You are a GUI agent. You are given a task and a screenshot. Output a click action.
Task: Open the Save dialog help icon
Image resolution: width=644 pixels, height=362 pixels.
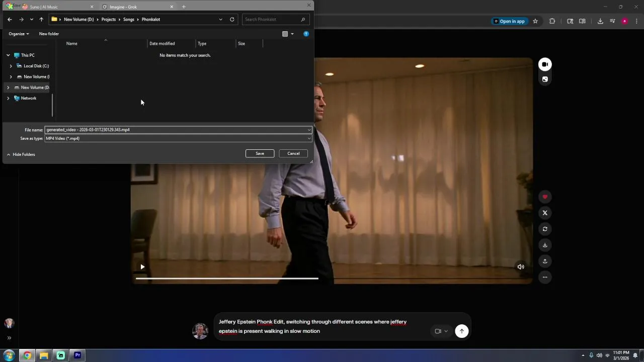pyautogui.click(x=306, y=34)
